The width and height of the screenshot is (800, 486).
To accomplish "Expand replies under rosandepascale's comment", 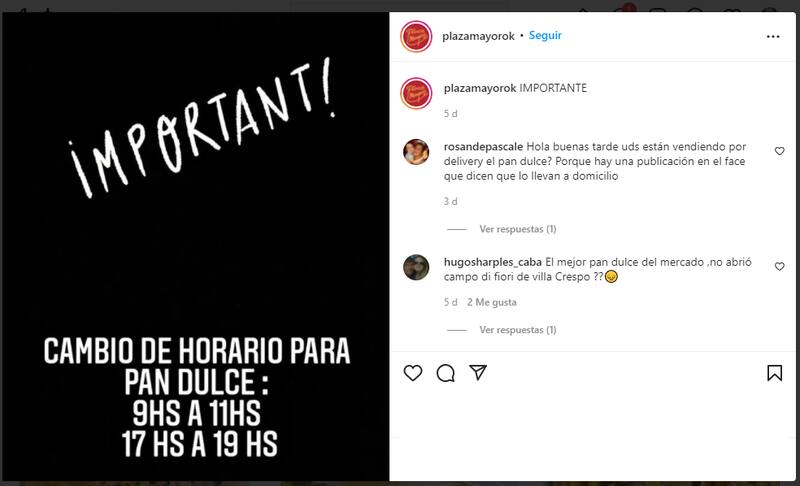I will (x=517, y=229).
